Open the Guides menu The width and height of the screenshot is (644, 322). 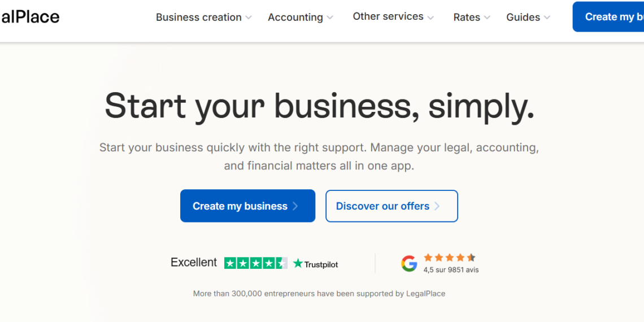523,18
